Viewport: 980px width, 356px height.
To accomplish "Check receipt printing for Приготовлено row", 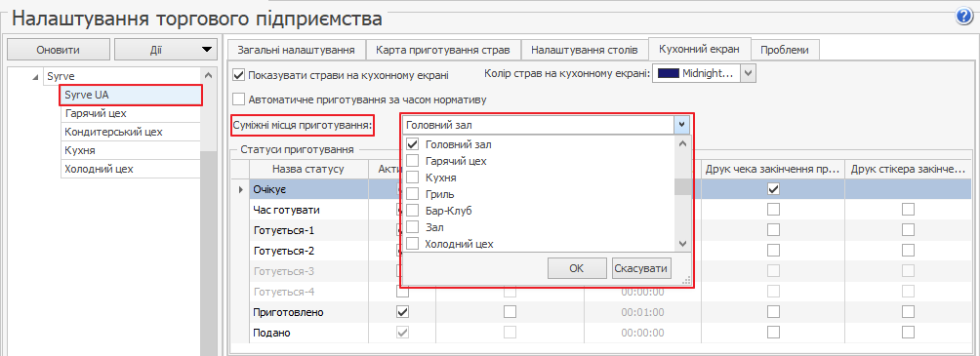I will click(774, 312).
